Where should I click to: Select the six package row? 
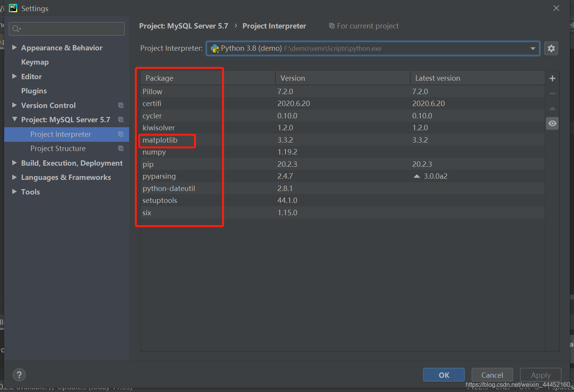(343, 213)
